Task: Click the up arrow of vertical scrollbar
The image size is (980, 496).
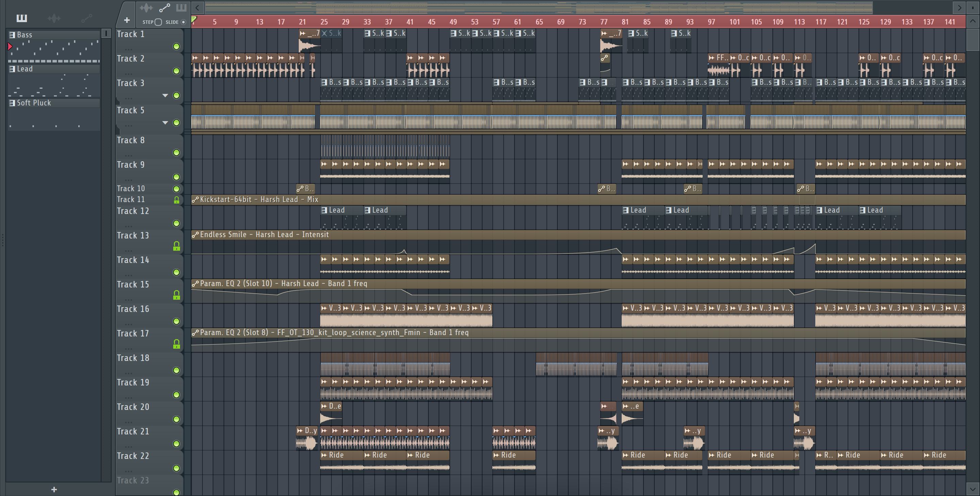Action: [x=973, y=21]
